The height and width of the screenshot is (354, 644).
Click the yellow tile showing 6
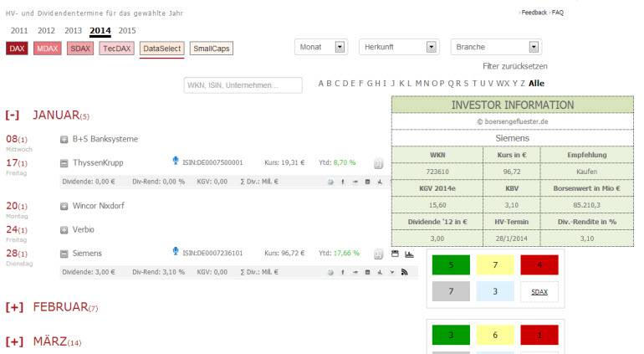[495, 335]
